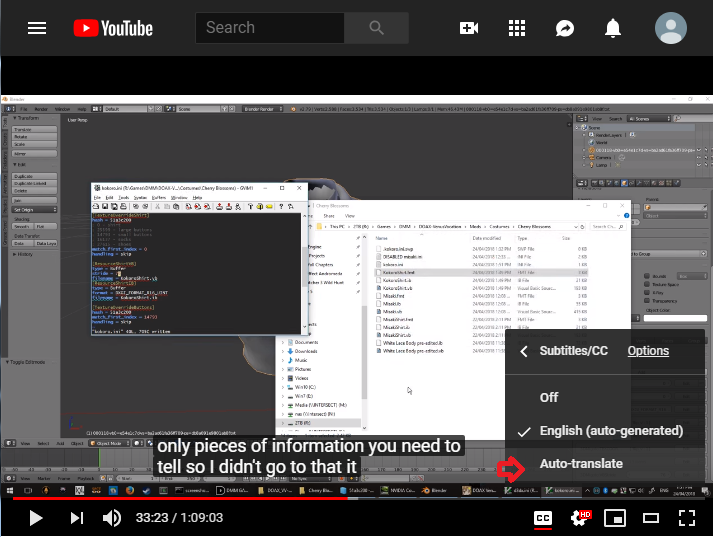This screenshot has height=537, width=713.
Task: Enter full screen mode
Action: coord(687,518)
